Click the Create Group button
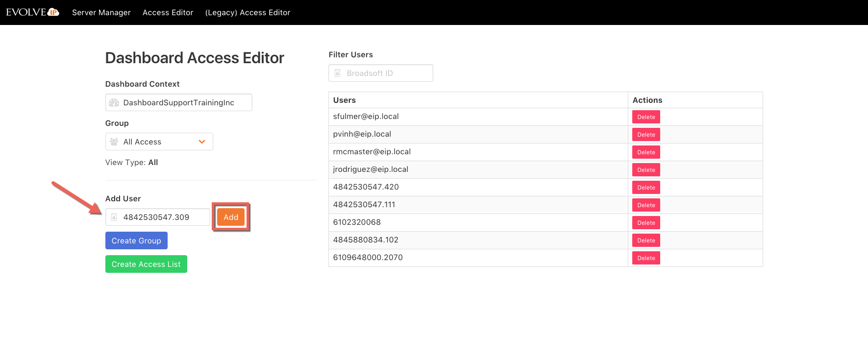The image size is (868, 360). coord(136,241)
